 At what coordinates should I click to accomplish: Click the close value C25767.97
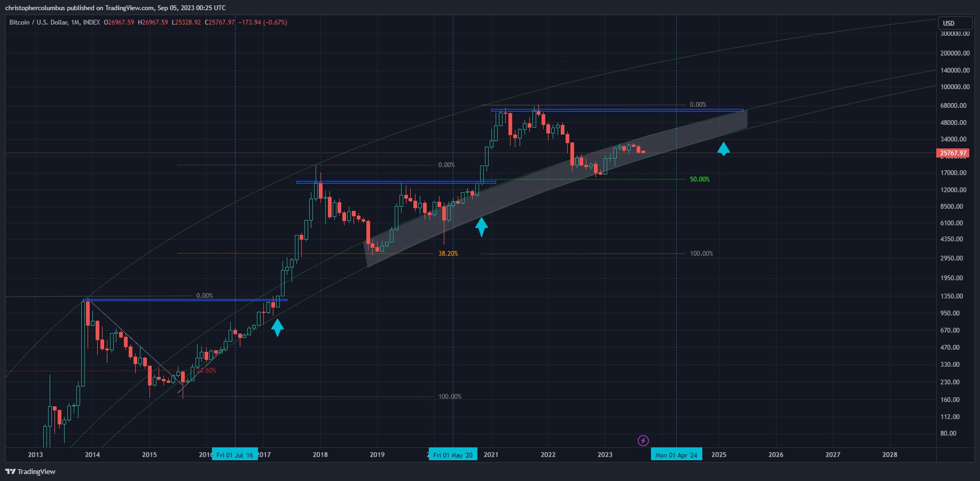(219, 22)
